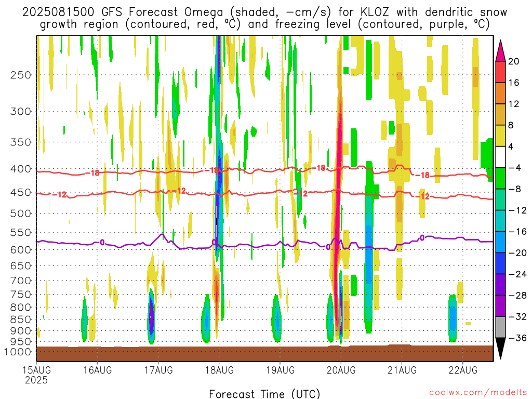Click the -32 label on the colorbar

[517, 316]
